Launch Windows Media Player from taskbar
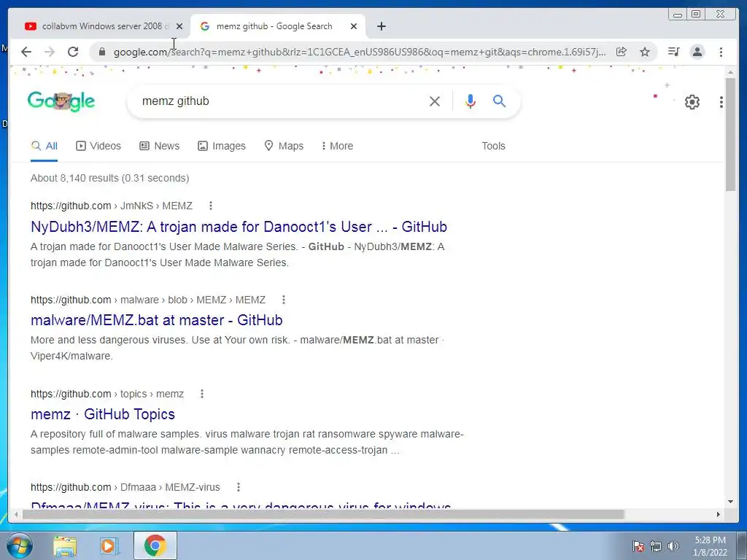Screen dimensions: 747x560 click(109, 545)
